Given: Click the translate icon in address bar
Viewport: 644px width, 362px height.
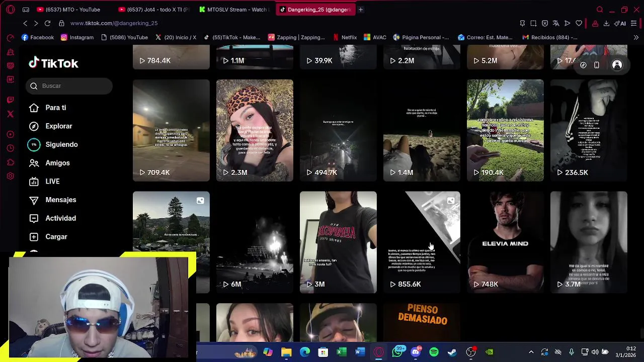Looking at the screenshot, I should click(x=556, y=23).
